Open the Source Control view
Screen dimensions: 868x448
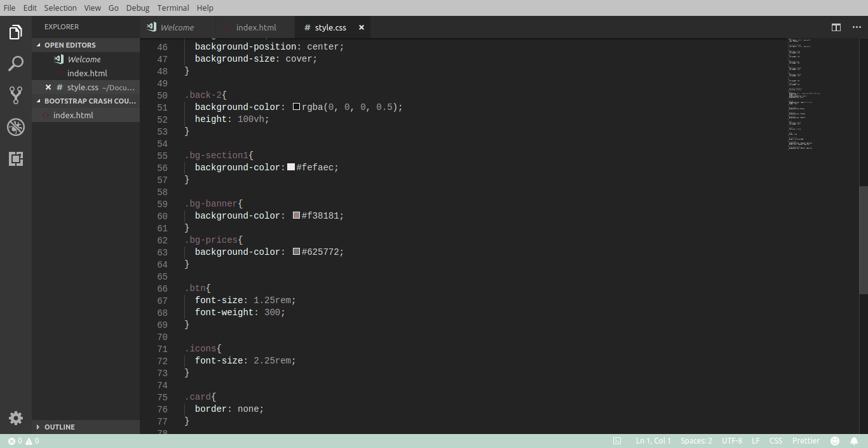pyautogui.click(x=15, y=95)
